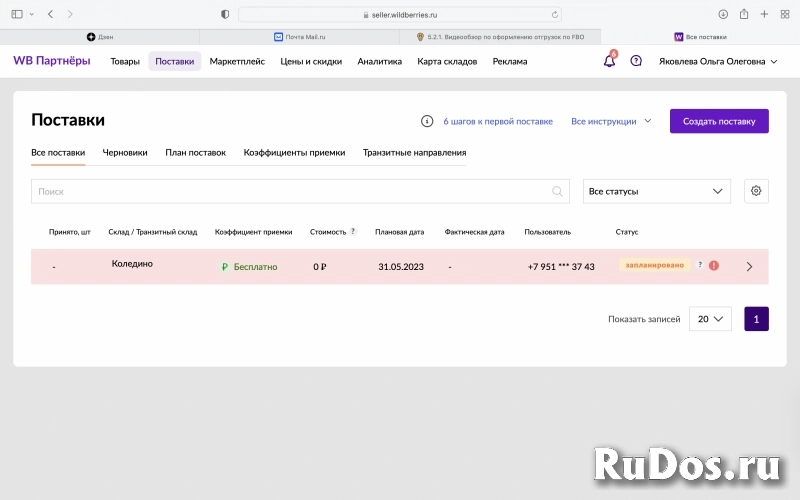800x500 pixels.
Task: Go back with Safari back arrow
Action: tap(51, 14)
